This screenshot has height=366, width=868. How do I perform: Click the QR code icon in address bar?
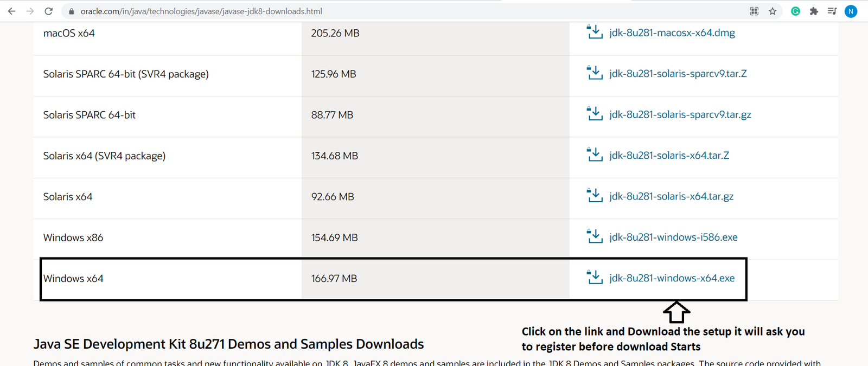[754, 11]
